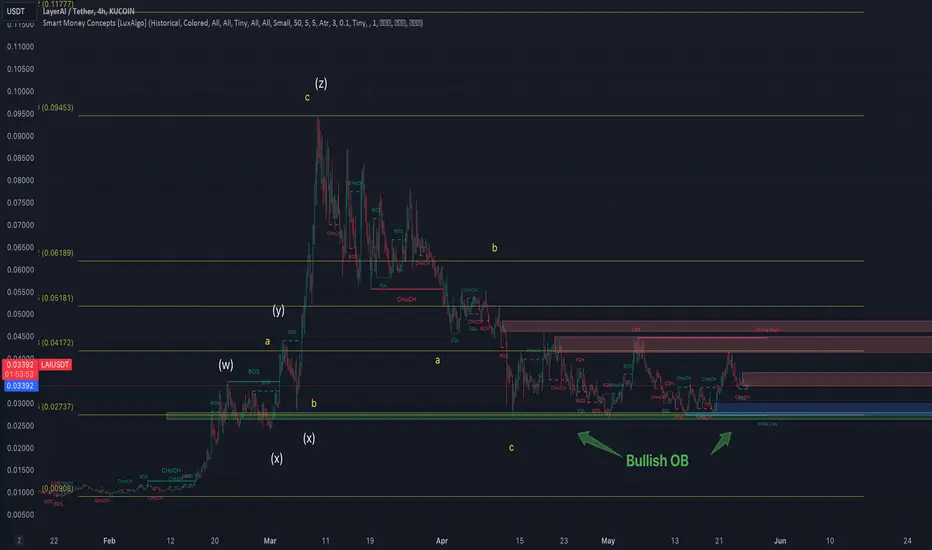This screenshot has width=932, height=550.
Task: Click 0.08000 on the price axis
Action: [20, 180]
